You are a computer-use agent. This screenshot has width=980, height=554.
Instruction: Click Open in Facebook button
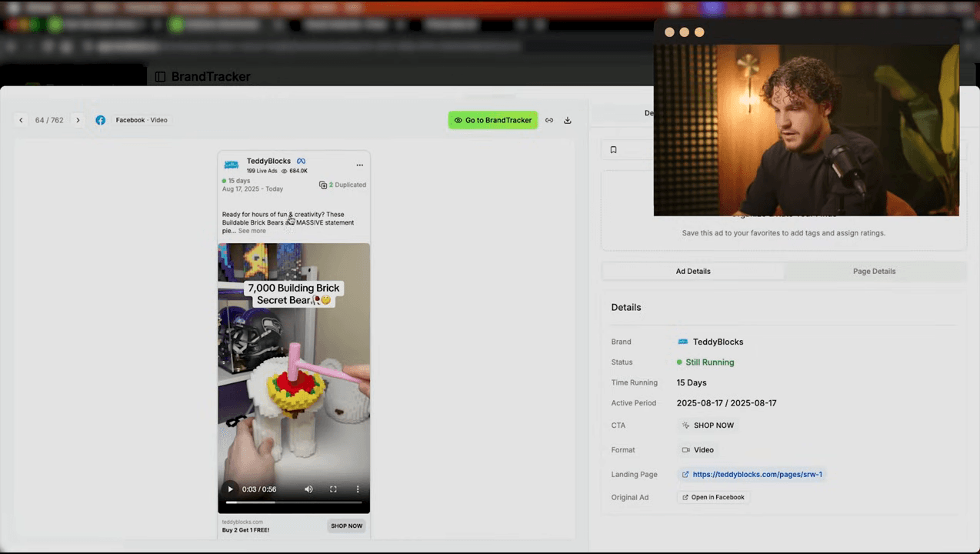coord(713,497)
